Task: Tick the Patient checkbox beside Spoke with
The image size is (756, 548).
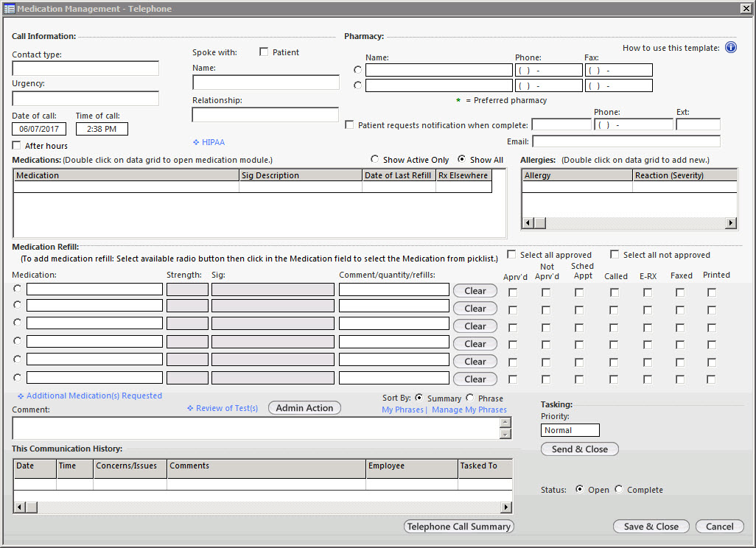Action: click(264, 52)
